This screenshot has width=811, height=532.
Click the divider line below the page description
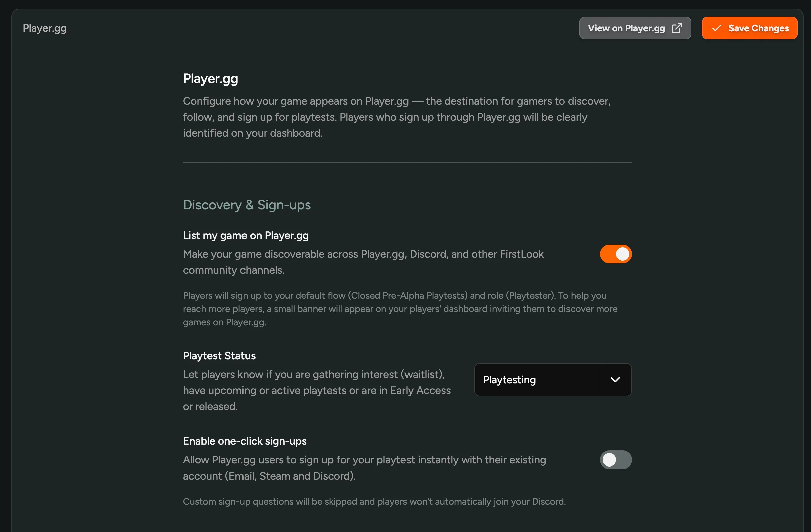coord(407,163)
